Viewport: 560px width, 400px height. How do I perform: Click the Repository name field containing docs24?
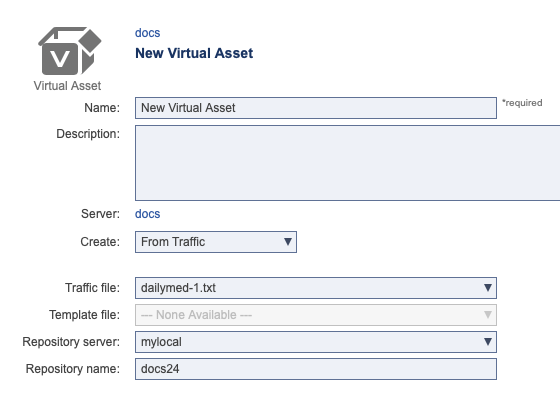click(316, 369)
